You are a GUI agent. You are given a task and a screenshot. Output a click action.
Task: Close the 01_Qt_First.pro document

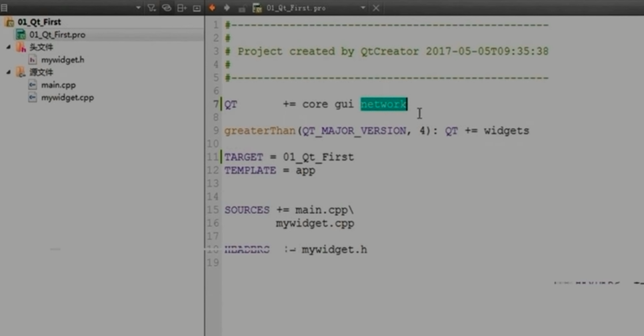click(x=376, y=8)
